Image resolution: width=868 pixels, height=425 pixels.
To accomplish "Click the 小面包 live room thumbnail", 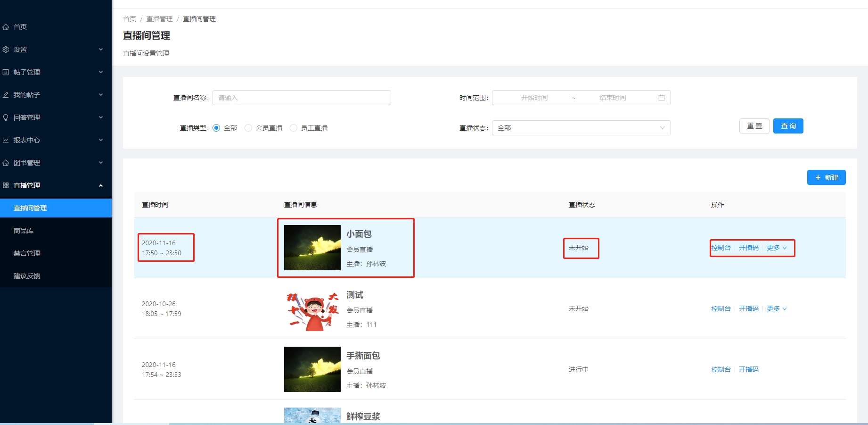I will [x=312, y=248].
